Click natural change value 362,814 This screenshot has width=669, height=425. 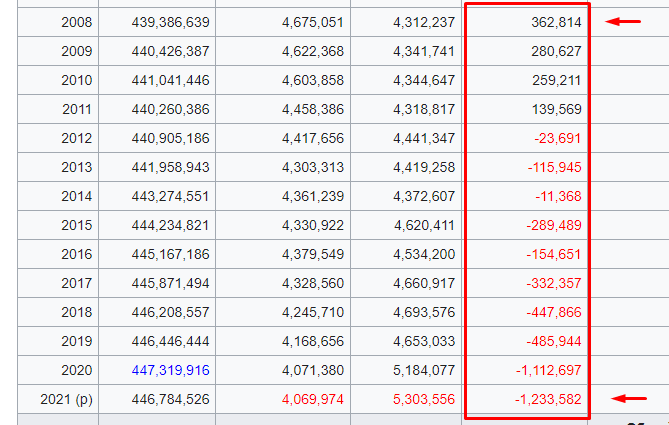click(x=556, y=22)
